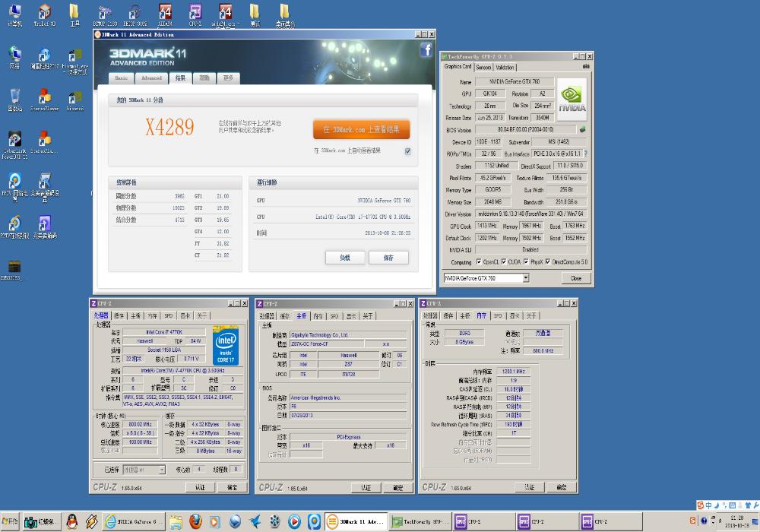Click the folder icon in quick launch
This screenshot has width=760, height=532.
[x=176, y=522]
